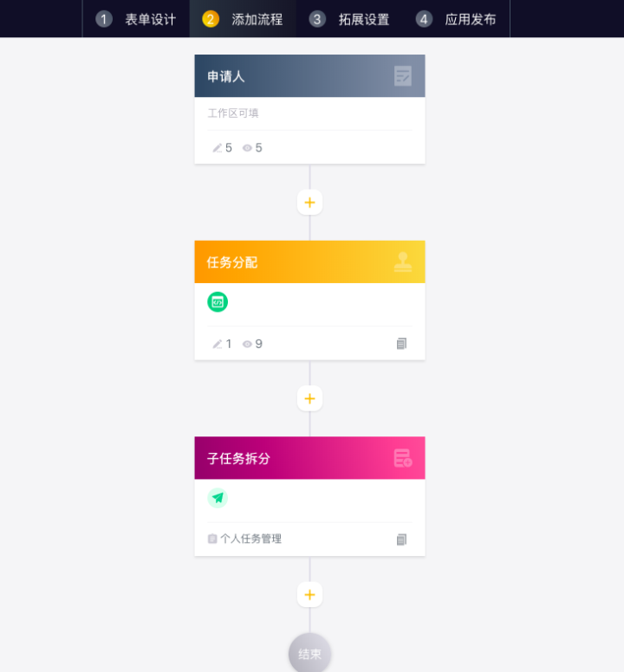Screen dimensions: 624x672
Task: Click the form icon in 申请人 header
Action: pos(403,76)
